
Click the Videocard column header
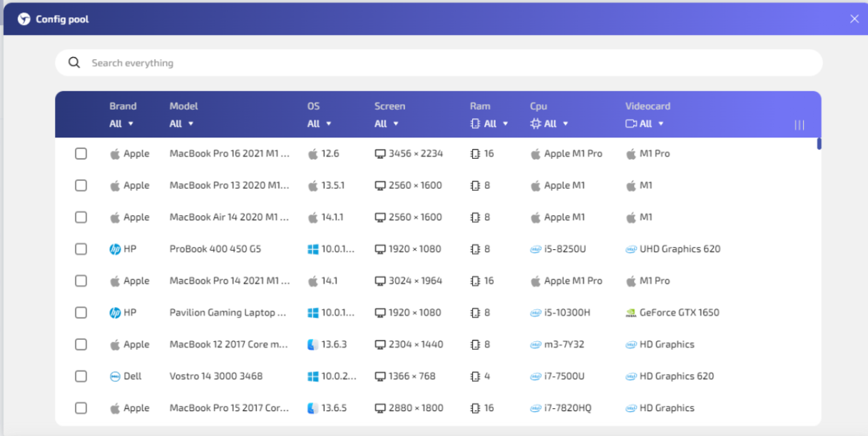click(648, 106)
